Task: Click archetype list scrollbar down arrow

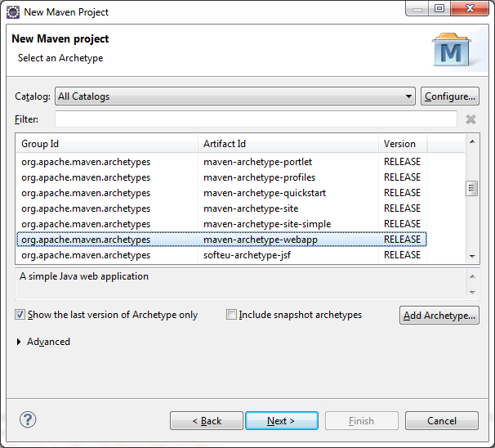Action: [x=472, y=256]
